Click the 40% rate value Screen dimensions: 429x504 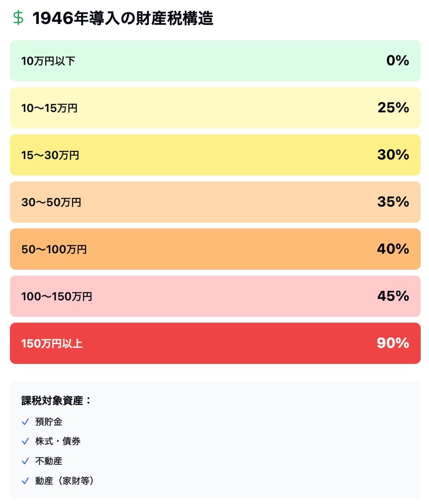point(393,249)
